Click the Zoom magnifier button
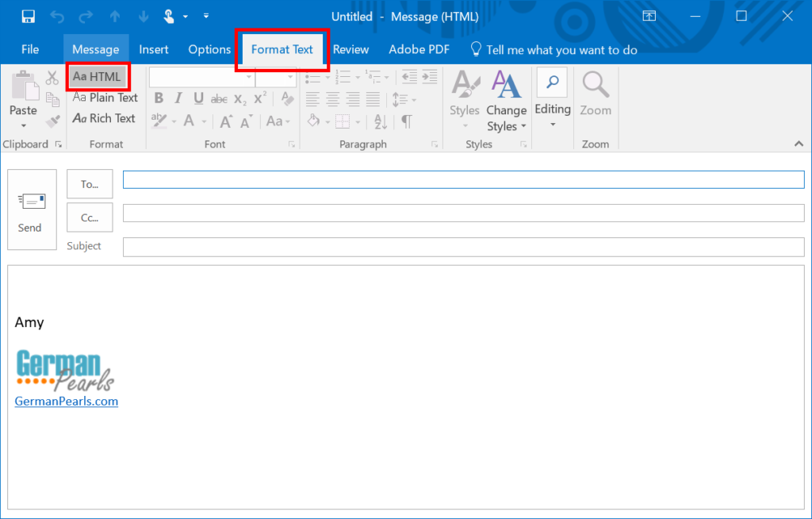812x519 pixels. (x=596, y=94)
